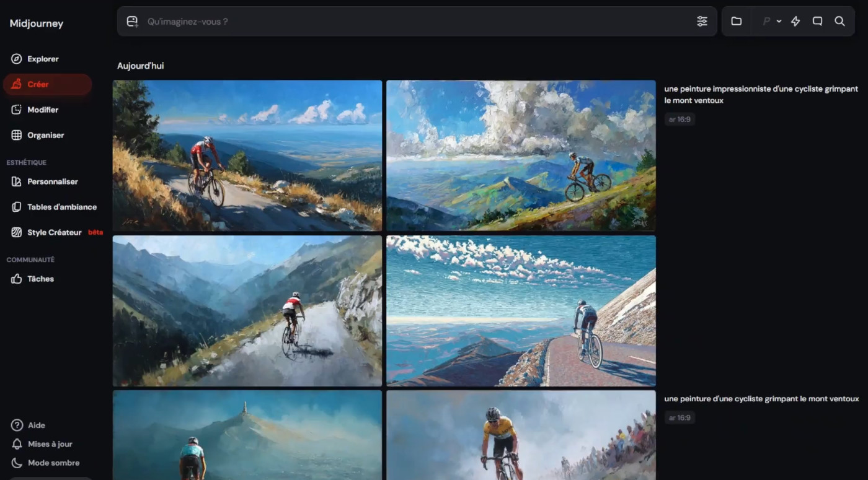Image resolution: width=868 pixels, height=480 pixels.
Task: Select Modifier in the sidebar
Action: pyautogui.click(x=43, y=110)
